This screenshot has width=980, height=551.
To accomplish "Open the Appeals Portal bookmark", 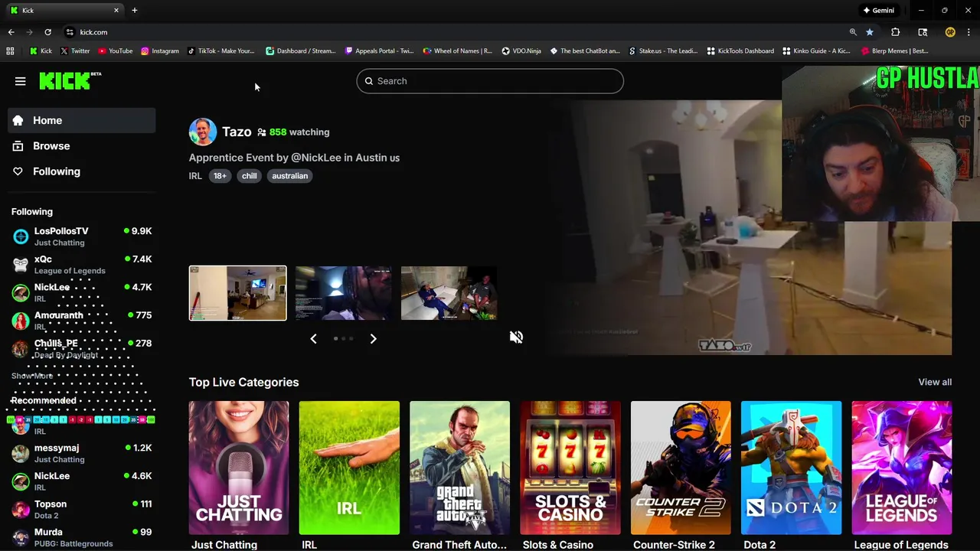I will [x=379, y=51].
